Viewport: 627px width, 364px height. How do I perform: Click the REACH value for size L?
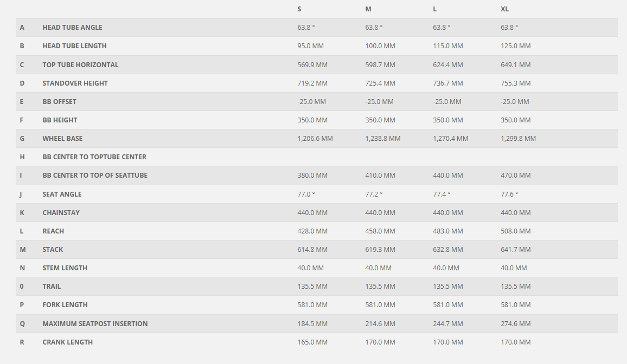coord(447,231)
